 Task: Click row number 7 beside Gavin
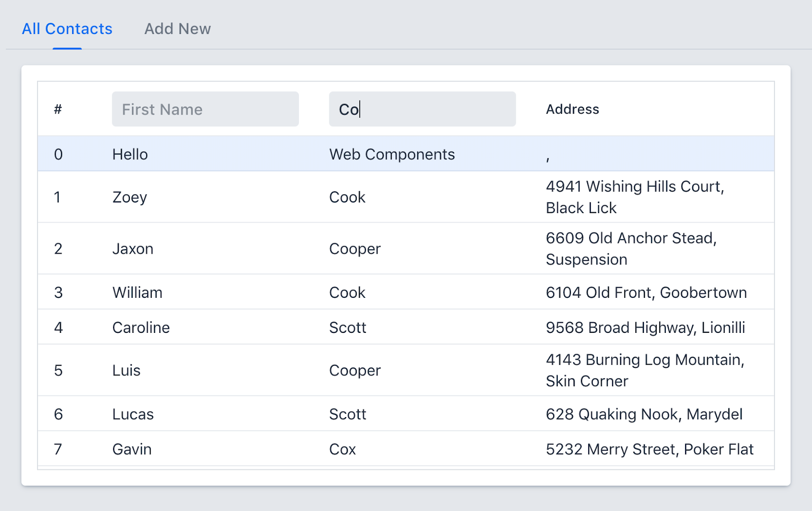[58, 449]
